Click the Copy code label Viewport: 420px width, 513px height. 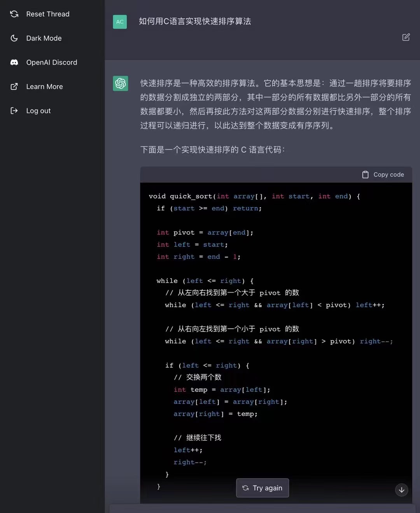tap(388, 174)
